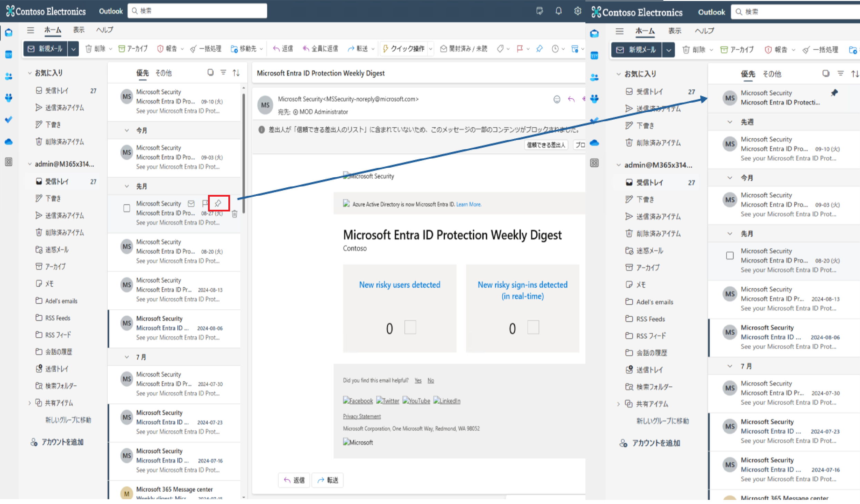Collapse お気に入り group in left window
Image resolution: width=860 pixels, height=504 pixels.
click(x=30, y=73)
